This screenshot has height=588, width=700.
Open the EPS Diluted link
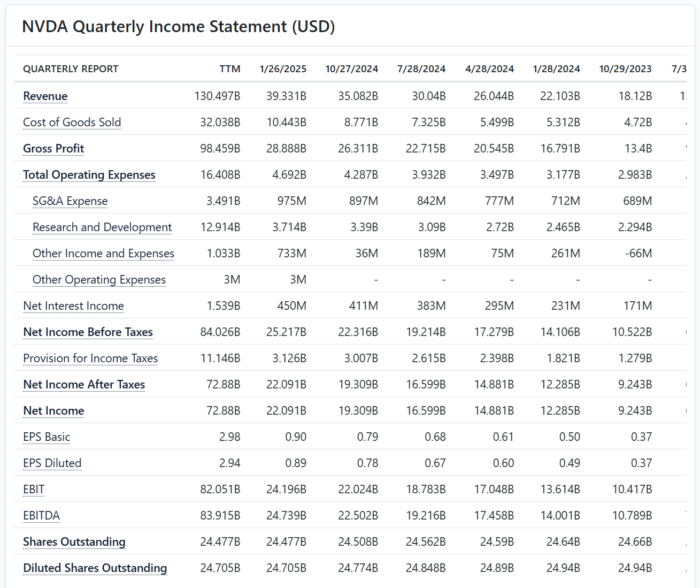point(52,463)
